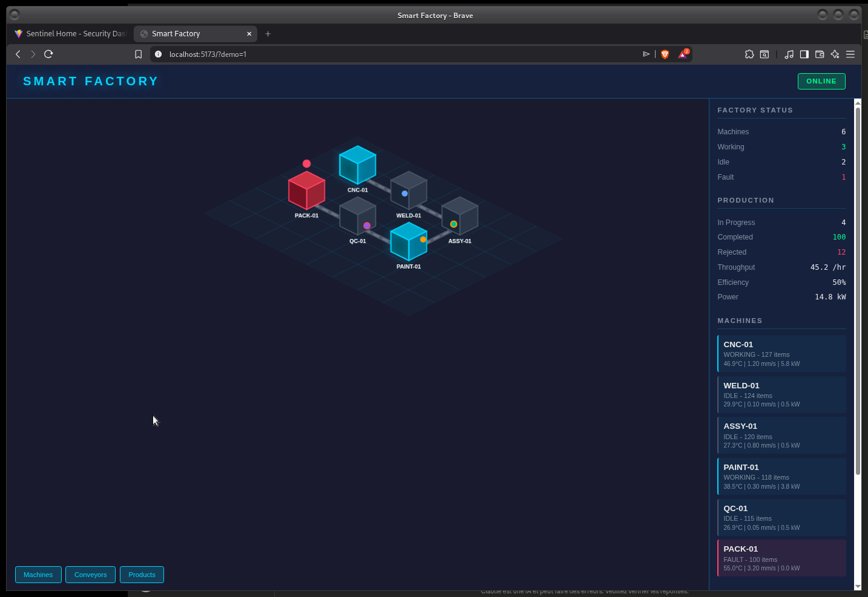Toggle the Products layer button
Image resolution: width=868 pixels, height=597 pixels.
point(142,575)
